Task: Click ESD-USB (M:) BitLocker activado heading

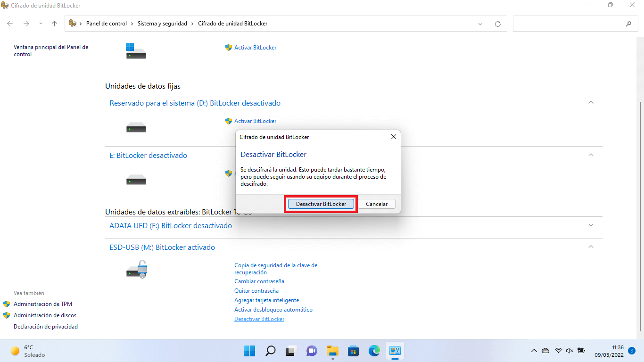Action: pos(162,247)
